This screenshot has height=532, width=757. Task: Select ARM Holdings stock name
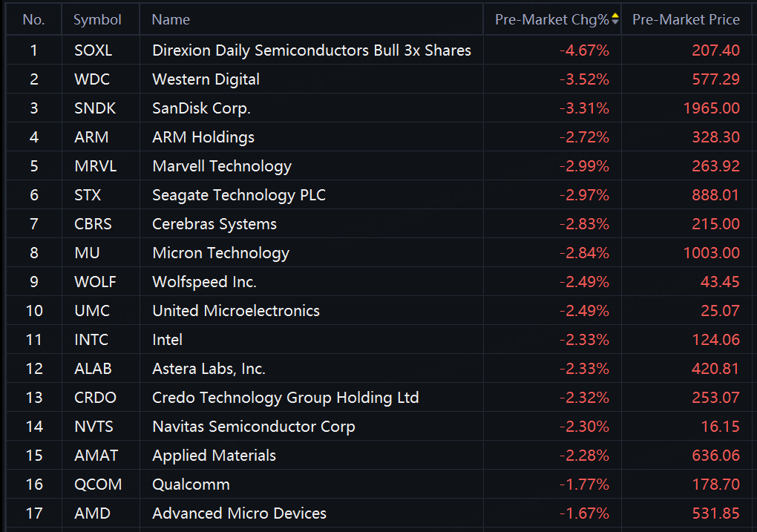pos(203,137)
